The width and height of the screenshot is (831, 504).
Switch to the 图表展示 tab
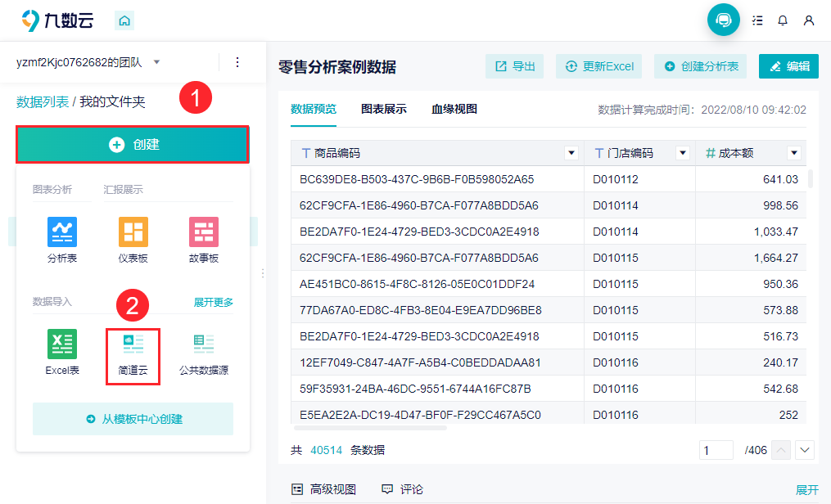384,109
